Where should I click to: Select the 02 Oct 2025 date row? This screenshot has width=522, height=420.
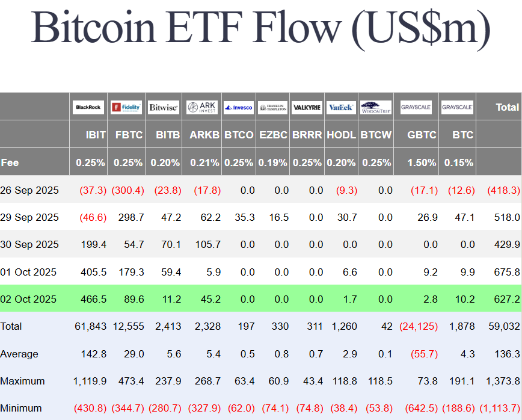click(x=29, y=299)
